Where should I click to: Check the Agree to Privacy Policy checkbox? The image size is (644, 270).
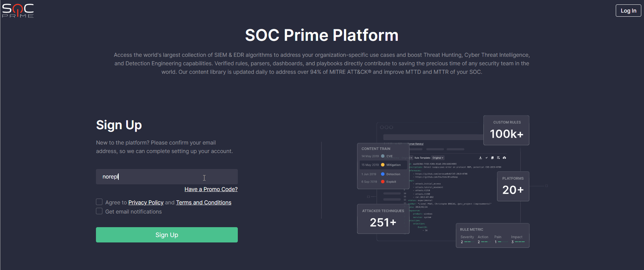(x=99, y=202)
